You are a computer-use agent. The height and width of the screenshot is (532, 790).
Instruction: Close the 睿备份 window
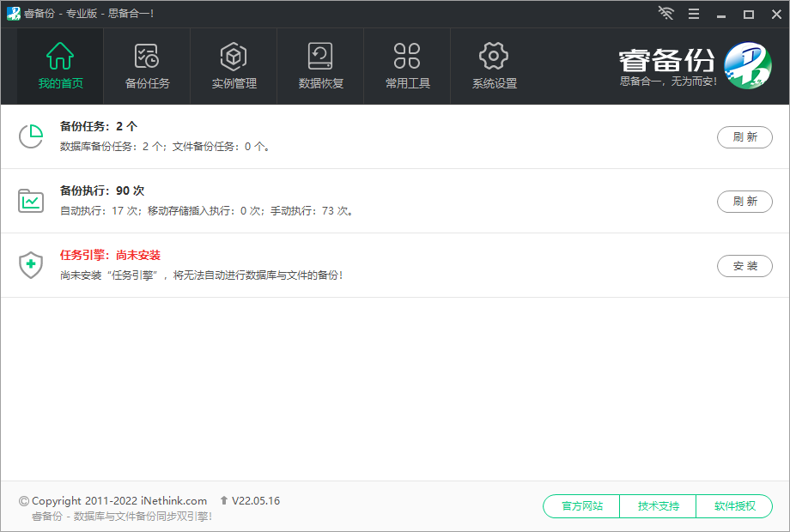coord(776,14)
